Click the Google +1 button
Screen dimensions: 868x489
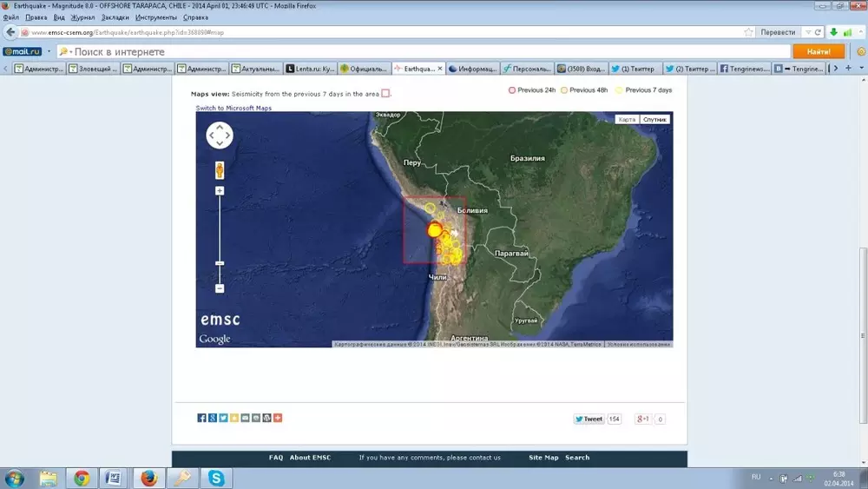(x=643, y=419)
